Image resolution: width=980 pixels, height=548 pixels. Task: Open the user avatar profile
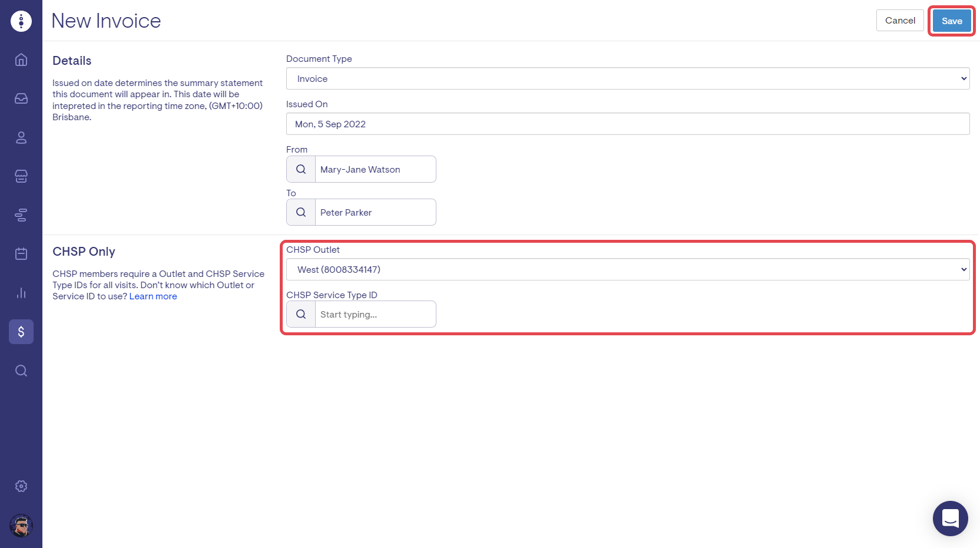click(x=21, y=526)
